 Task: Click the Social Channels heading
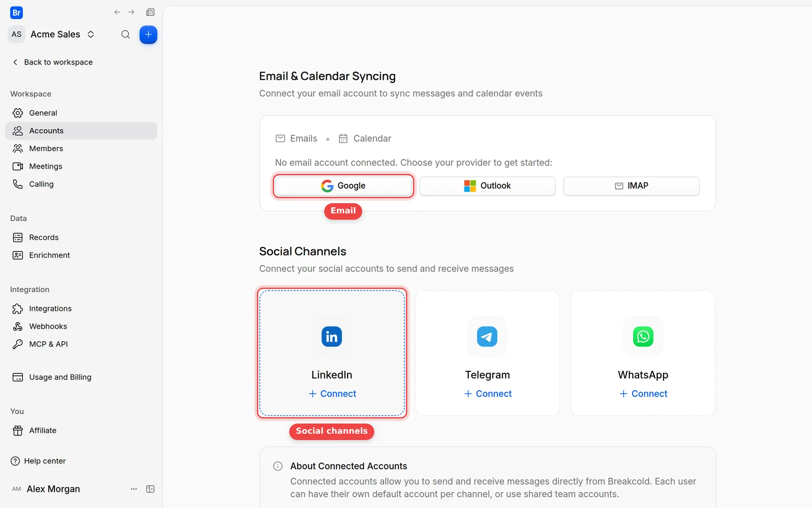coord(303,251)
